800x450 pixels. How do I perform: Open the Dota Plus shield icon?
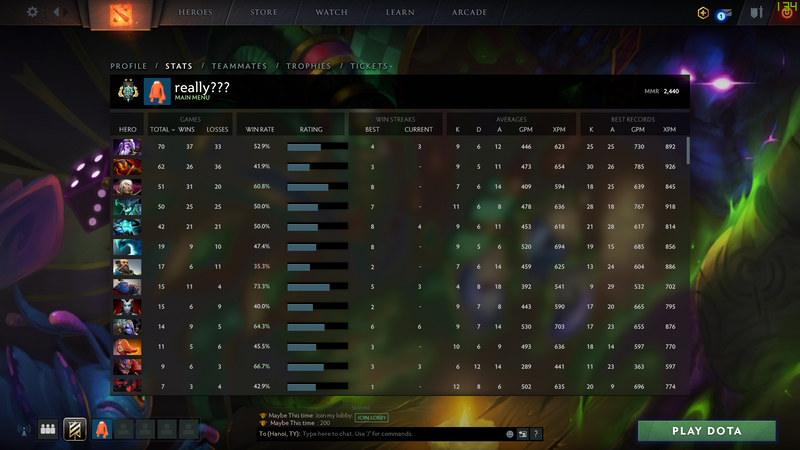pos(703,13)
